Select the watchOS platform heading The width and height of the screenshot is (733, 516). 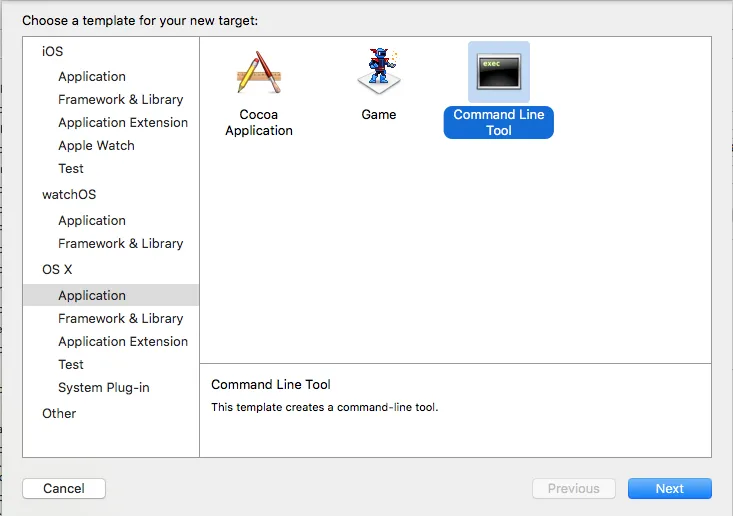[x=69, y=194]
